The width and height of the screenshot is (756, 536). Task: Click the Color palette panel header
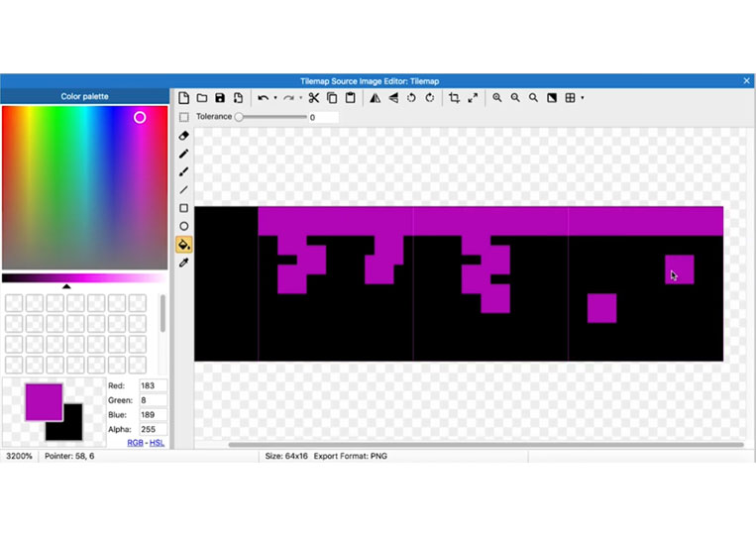click(x=84, y=96)
